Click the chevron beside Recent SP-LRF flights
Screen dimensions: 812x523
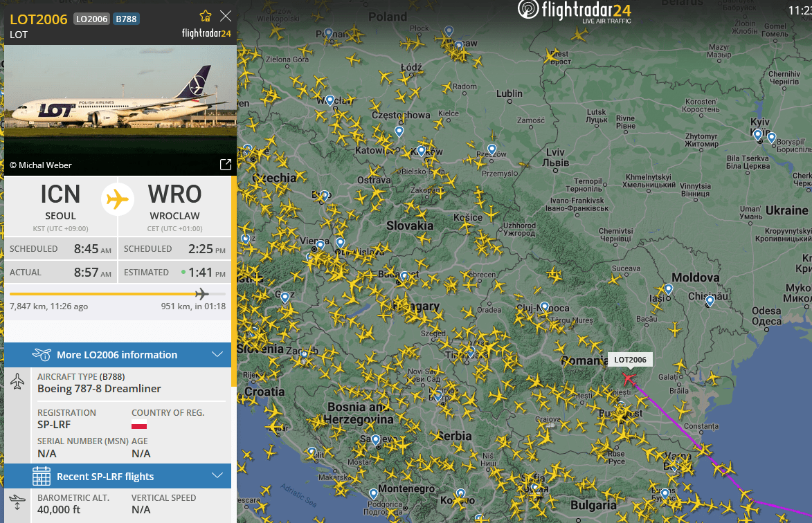217,475
